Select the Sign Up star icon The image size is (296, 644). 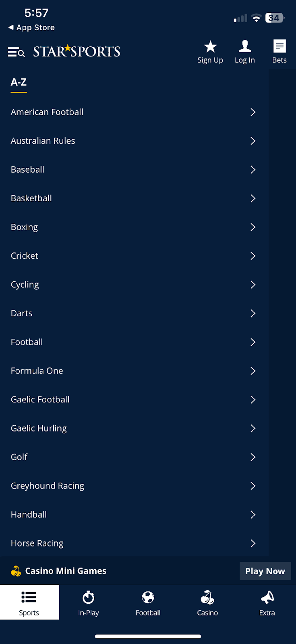(210, 47)
